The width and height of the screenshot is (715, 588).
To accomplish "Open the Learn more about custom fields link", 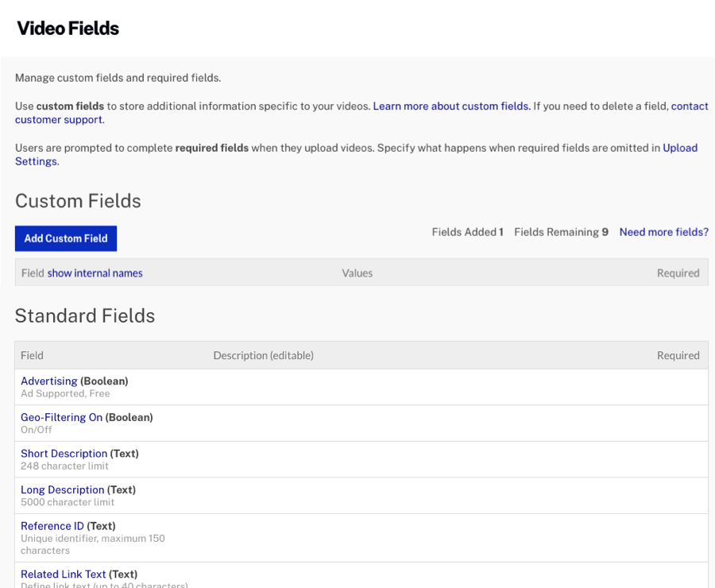I will (x=451, y=106).
